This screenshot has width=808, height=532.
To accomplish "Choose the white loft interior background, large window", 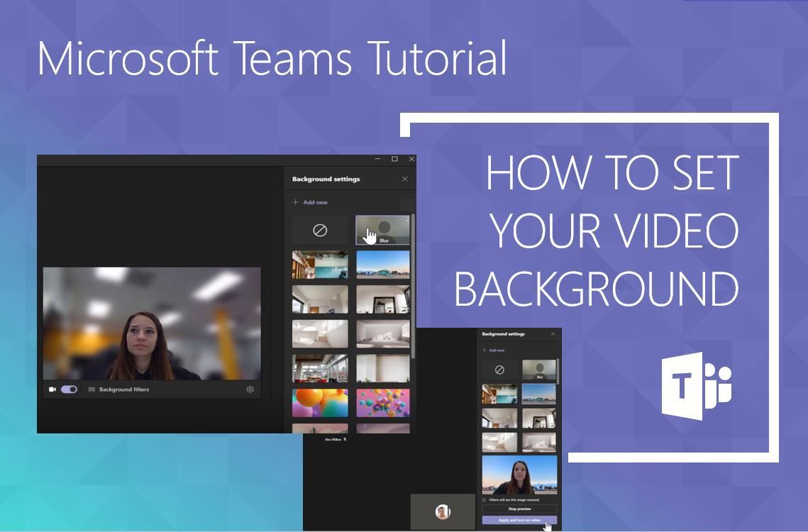I will point(320,333).
